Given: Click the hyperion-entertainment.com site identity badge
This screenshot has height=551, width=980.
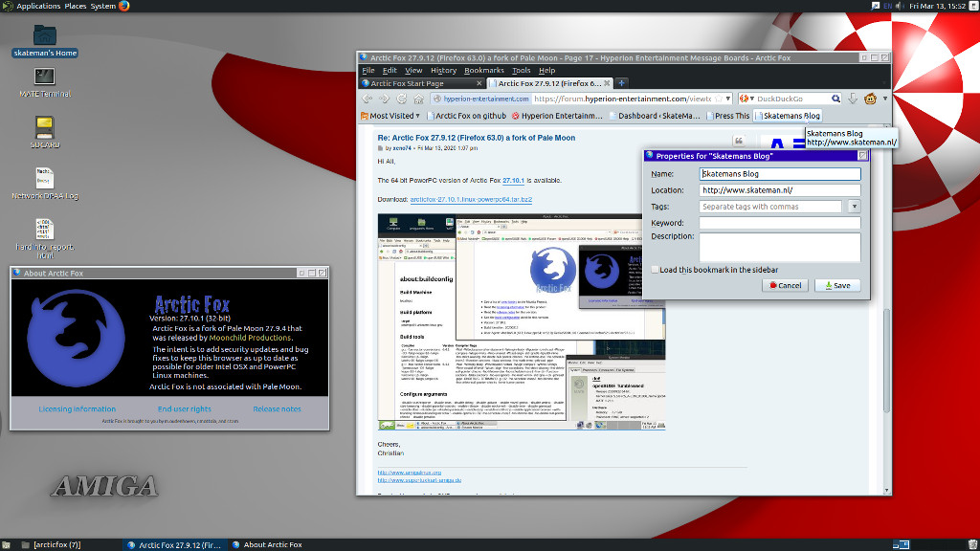Looking at the screenshot, I should coord(480,99).
